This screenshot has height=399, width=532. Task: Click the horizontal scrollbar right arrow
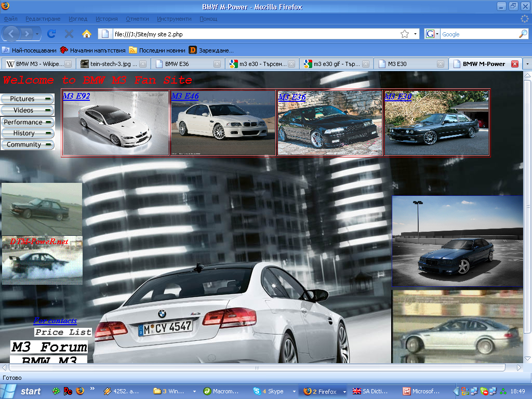[x=519, y=367]
